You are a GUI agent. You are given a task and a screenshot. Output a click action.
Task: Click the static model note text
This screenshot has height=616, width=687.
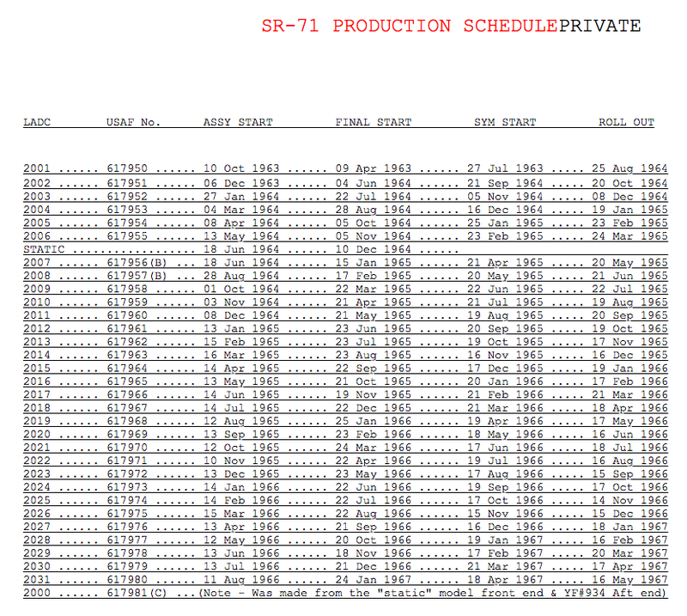coord(432,593)
